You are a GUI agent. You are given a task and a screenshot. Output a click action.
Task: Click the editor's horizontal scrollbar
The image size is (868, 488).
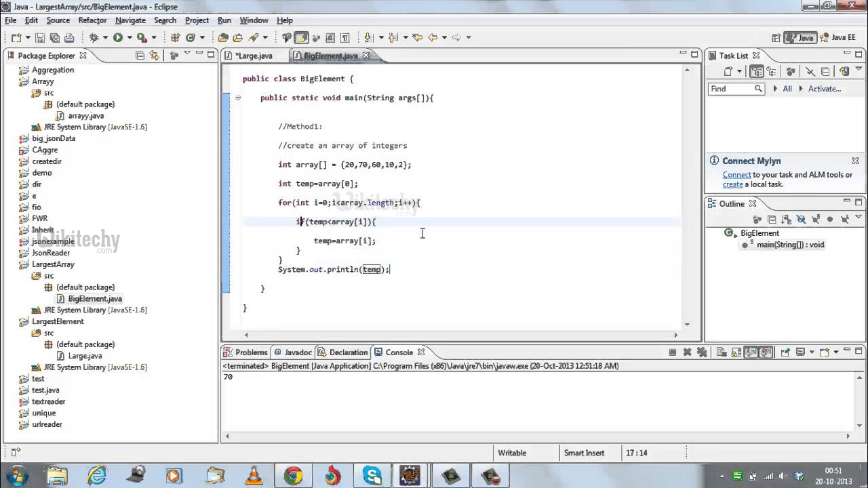(x=460, y=335)
